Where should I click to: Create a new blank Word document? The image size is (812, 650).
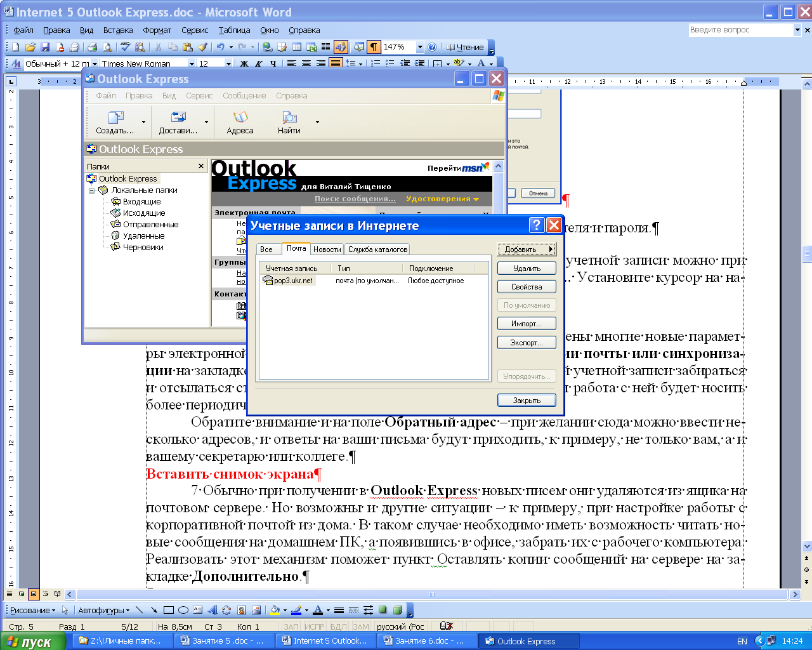16,47
